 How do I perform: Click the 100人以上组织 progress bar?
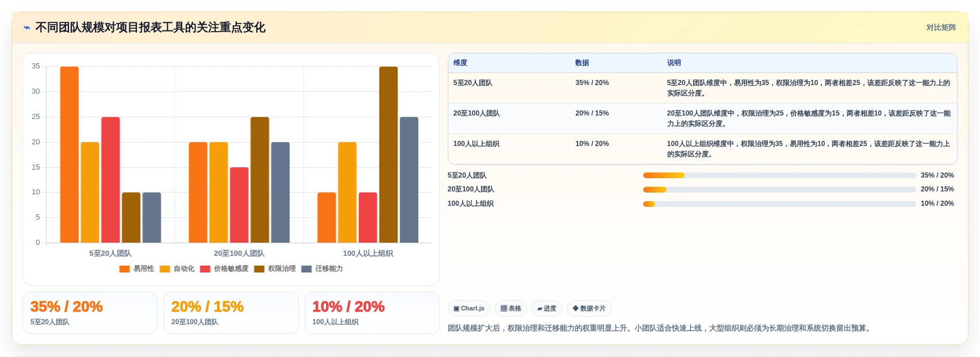(779, 204)
